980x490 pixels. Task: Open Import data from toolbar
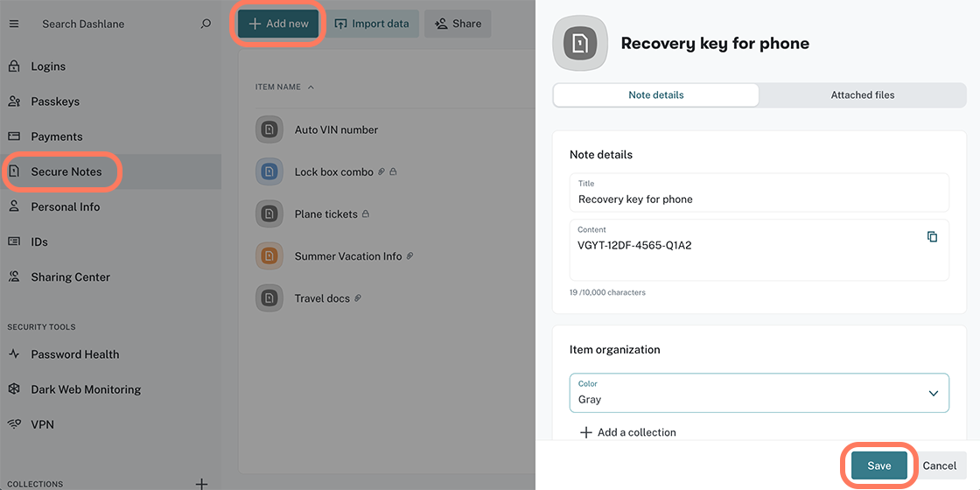pos(372,24)
